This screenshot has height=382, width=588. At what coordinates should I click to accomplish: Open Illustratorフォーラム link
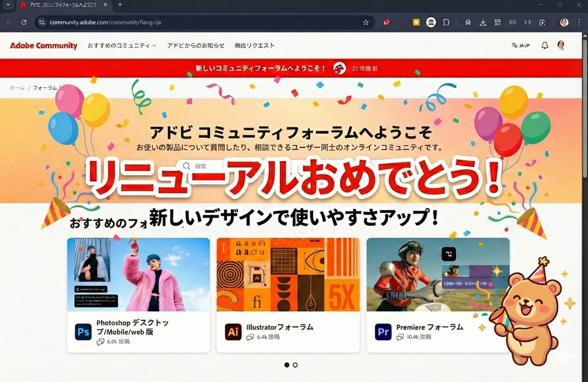point(280,327)
